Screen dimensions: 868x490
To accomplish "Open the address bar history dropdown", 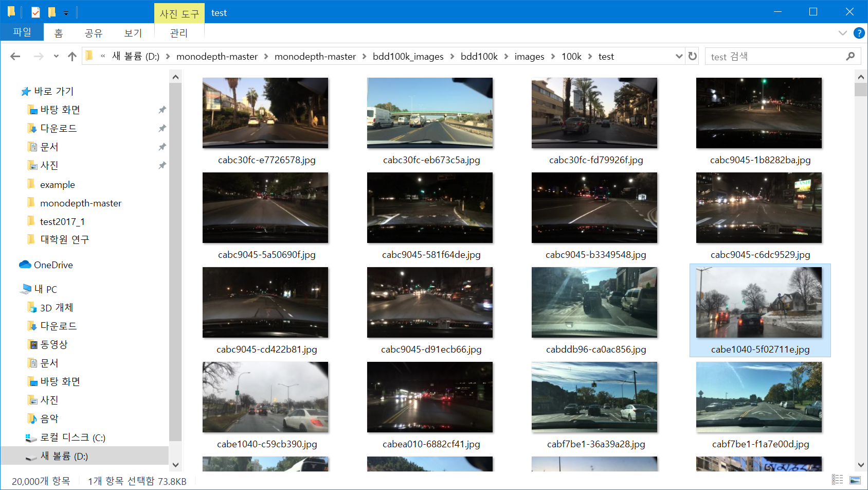I will pos(679,56).
